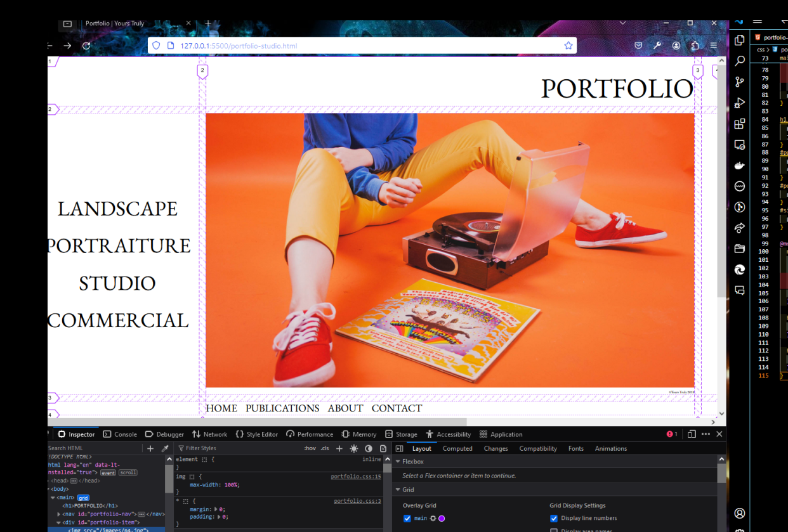Toggle light color scheme simulation

pyautogui.click(x=354, y=448)
